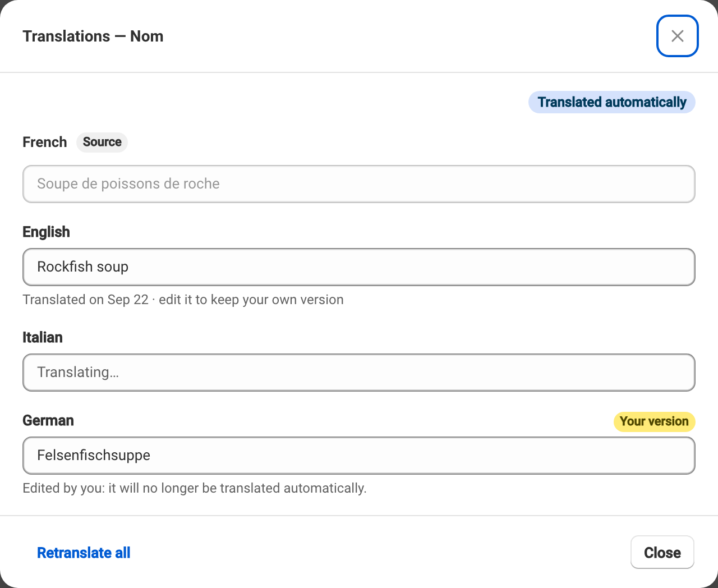Click the 'Translated on Sep 22' hint text
Screen dimensions: 718x588
183,300
